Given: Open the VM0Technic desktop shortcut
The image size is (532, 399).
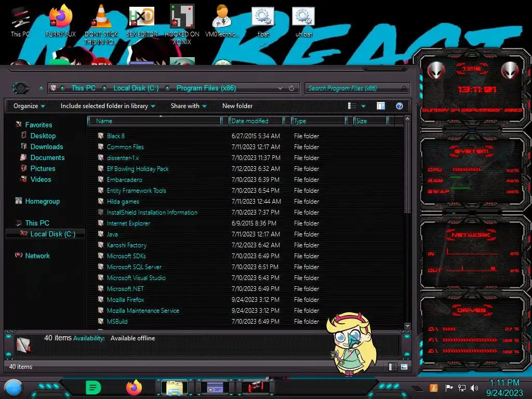Looking at the screenshot, I should pyautogui.click(x=222, y=21).
